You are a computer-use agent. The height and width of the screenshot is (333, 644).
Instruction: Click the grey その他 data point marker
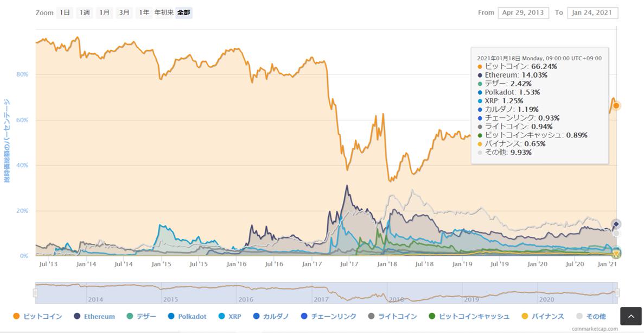616,234
